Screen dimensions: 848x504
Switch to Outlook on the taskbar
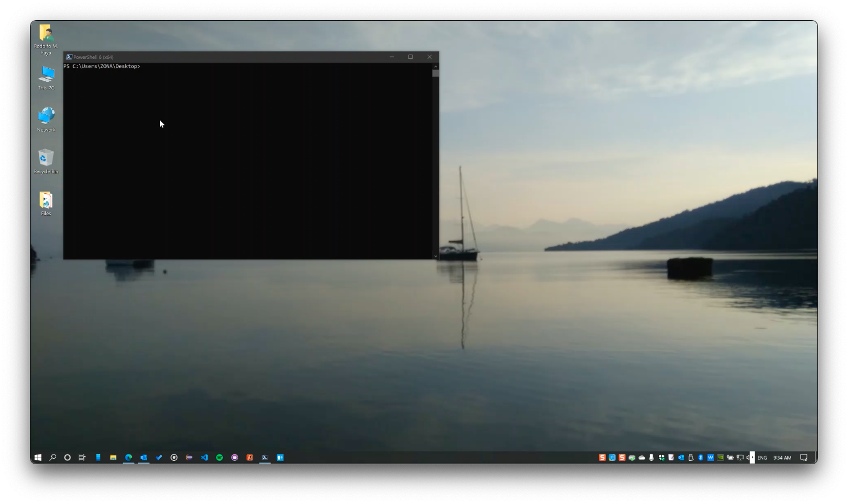[x=144, y=458]
